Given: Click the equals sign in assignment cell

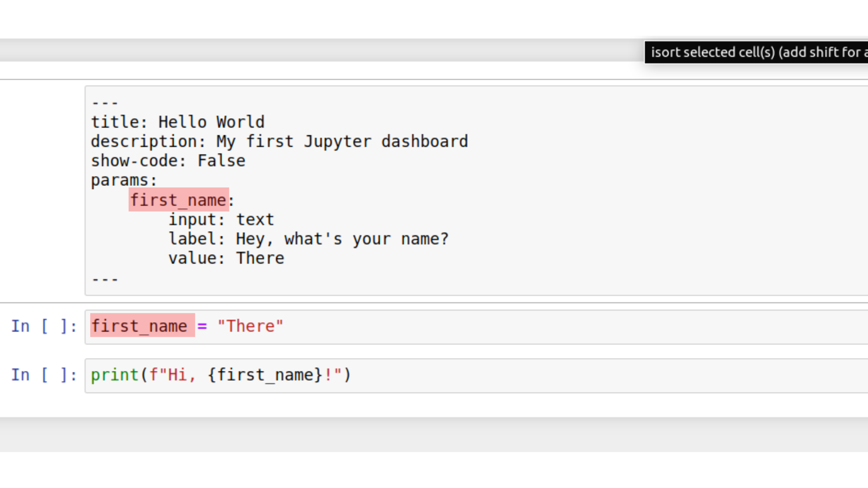Looking at the screenshot, I should coord(202,326).
